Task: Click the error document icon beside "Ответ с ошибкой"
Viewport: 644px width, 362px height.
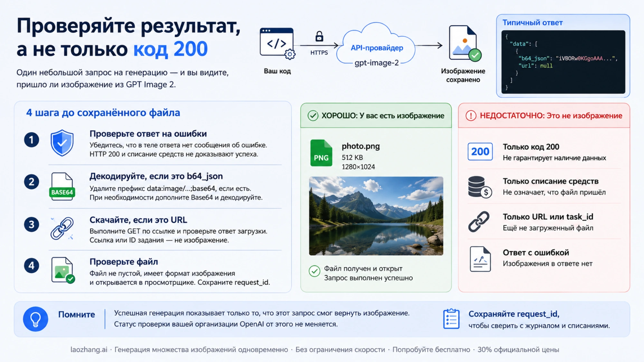Action: (x=480, y=259)
